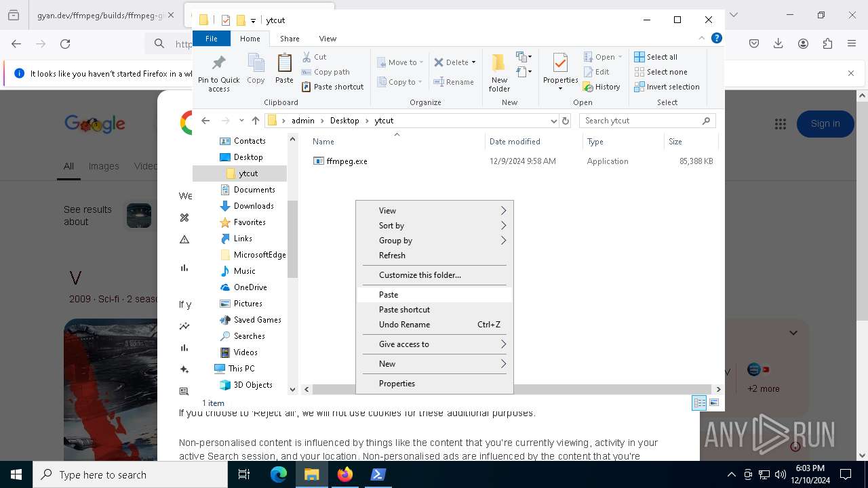The width and height of the screenshot is (868, 488).
Task: Click the Desktop breadcrumb segment
Action: (x=344, y=121)
